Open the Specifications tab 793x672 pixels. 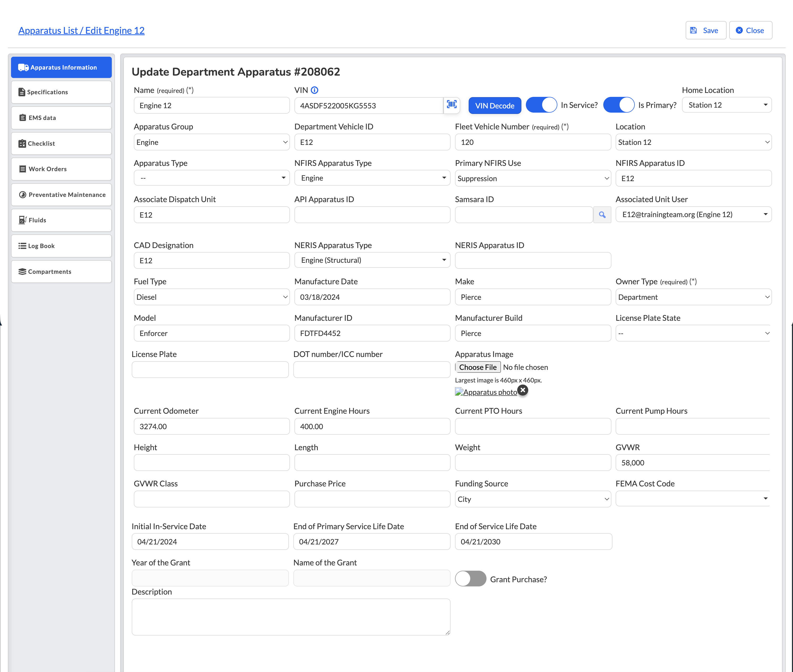(x=61, y=92)
